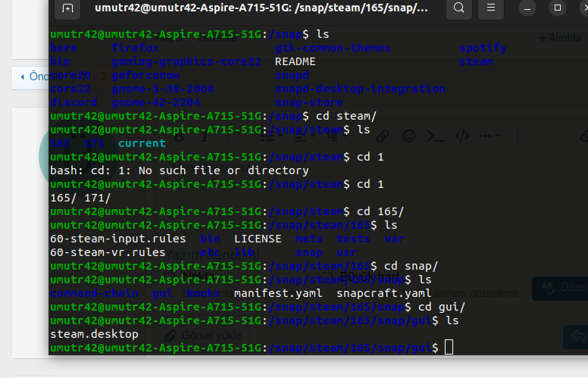Click the tests directory name

pos(353,239)
